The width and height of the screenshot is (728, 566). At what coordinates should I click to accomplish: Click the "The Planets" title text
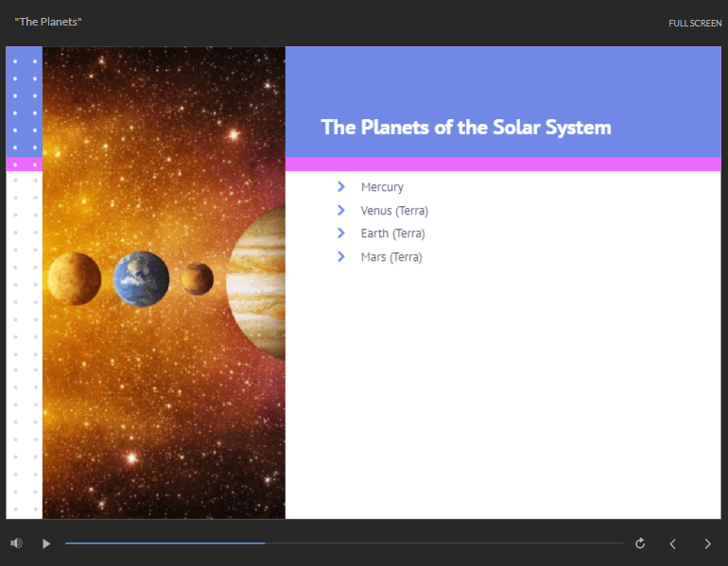[x=48, y=22]
